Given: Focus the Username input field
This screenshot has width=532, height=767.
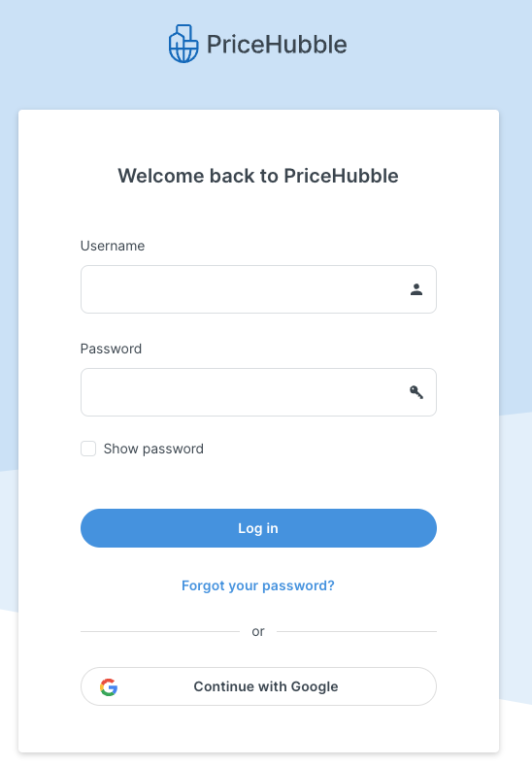Looking at the screenshot, I should click(x=258, y=289).
